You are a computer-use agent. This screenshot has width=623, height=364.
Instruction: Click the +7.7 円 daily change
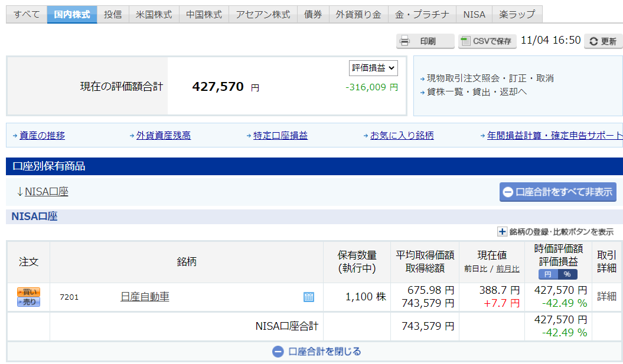pos(501,303)
